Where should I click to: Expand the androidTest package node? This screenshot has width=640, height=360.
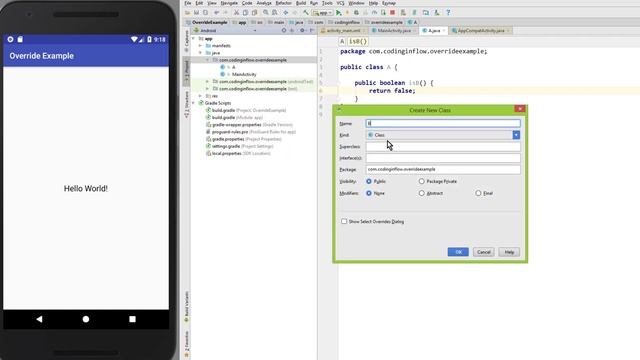point(208,82)
